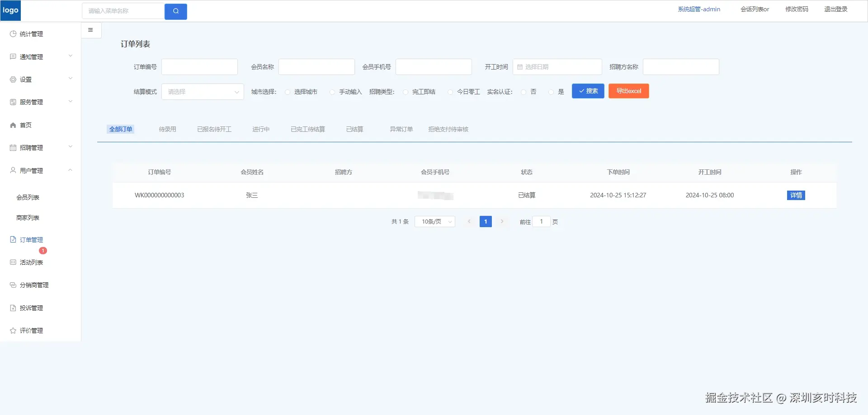Switch to the 拒绝支付待审核 tab
This screenshot has height=415, width=868.
tap(448, 129)
